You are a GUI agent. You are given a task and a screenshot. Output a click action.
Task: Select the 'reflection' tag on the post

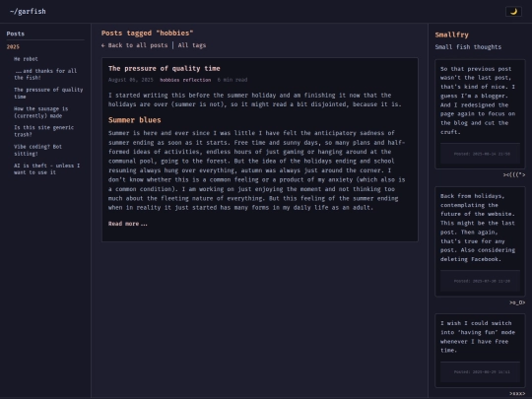coord(197,80)
